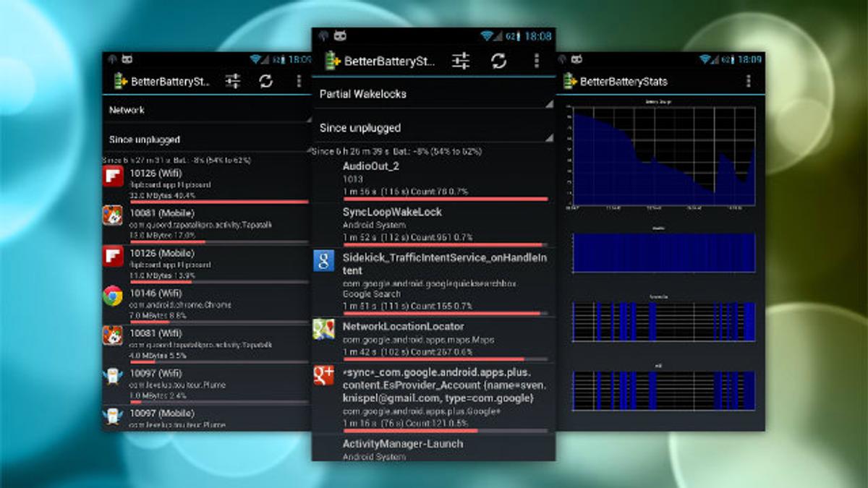Select the AudioOut_2 wakelock entry
This screenshot has height=488, width=868.
[x=434, y=180]
